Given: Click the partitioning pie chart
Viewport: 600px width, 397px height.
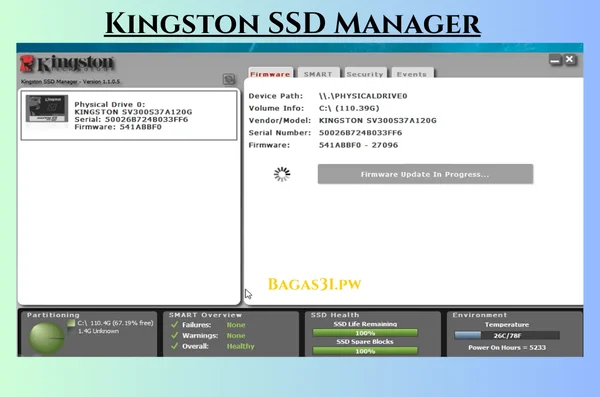Looking at the screenshot, I should coord(47,338).
